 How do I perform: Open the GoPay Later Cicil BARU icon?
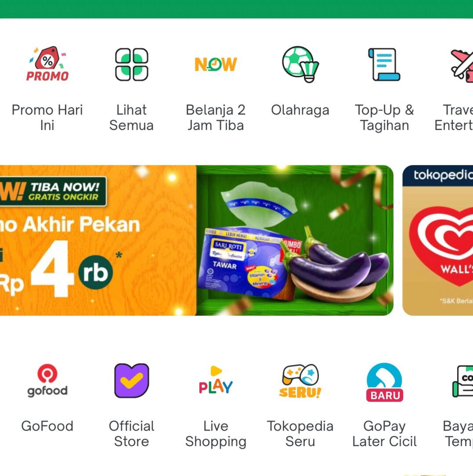tap(384, 382)
